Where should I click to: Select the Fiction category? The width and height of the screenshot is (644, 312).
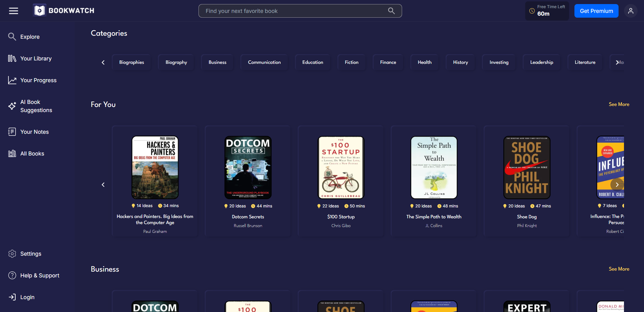click(x=351, y=62)
